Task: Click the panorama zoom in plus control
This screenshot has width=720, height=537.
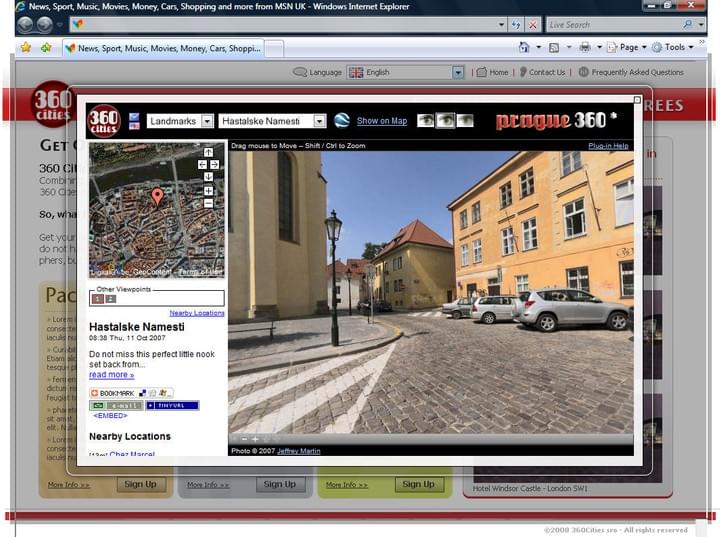Action: pos(255,439)
